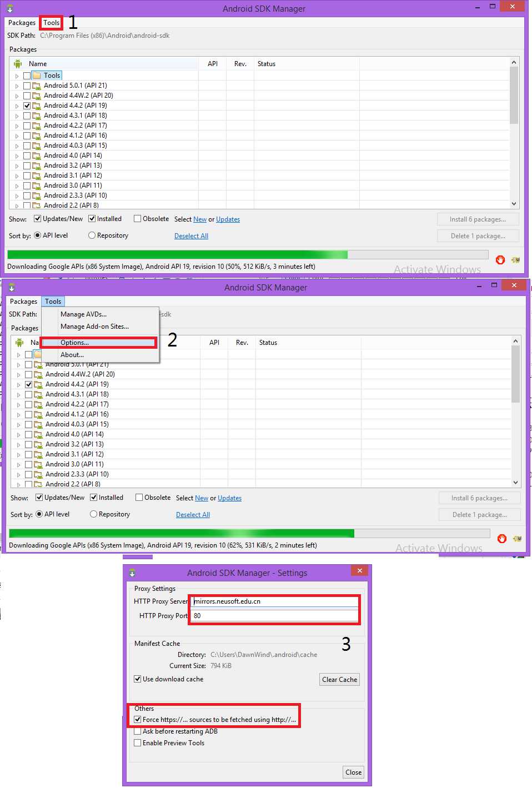Enable Ask before restarting ADB
The width and height of the screenshot is (532, 788).
(137, 731)
